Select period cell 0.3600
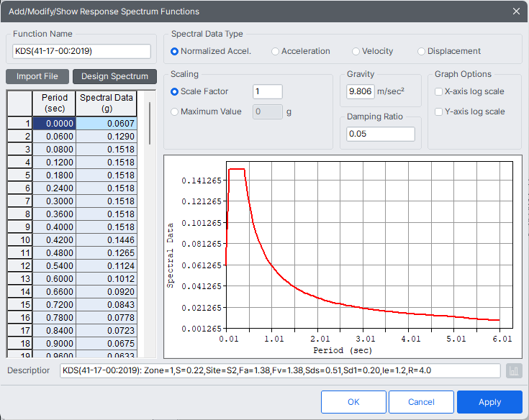The width and height of the screenshot is (529, 420). 54,214
